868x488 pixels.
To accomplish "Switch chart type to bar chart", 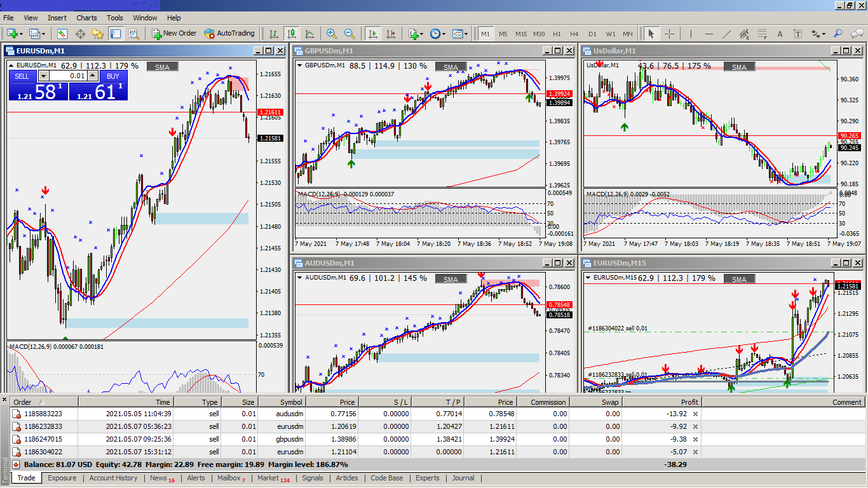I will (274, 34).
